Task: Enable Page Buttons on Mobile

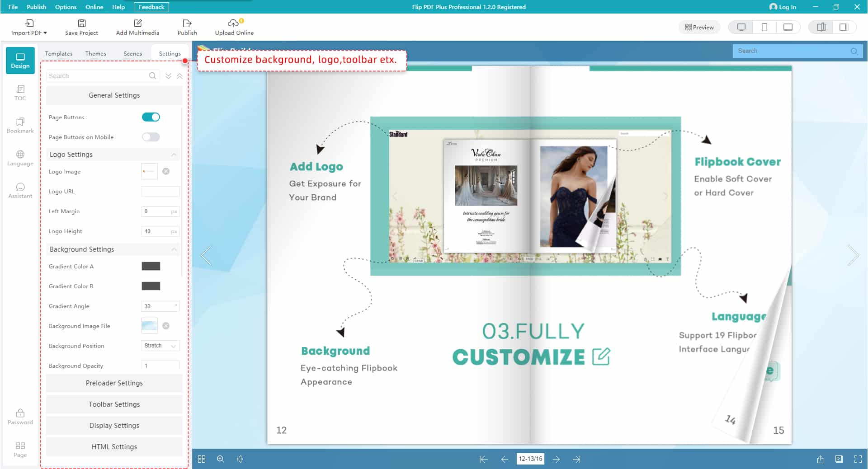Action: tap(151, 137)
